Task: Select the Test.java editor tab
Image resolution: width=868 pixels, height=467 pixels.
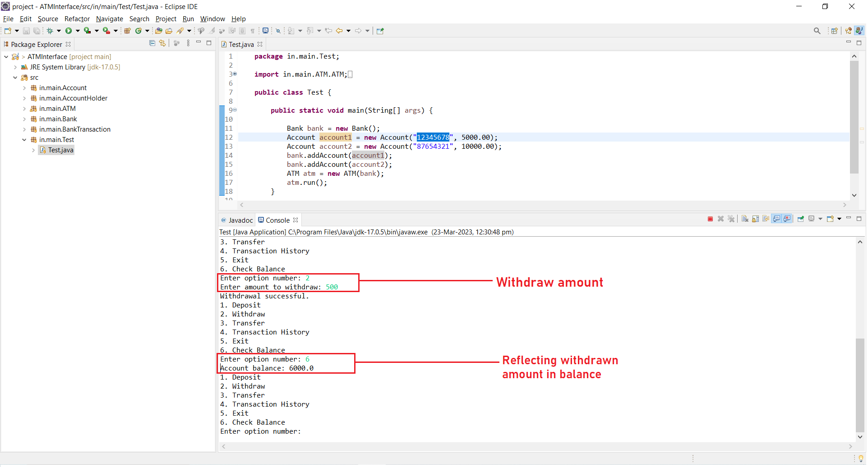Action: point(241,44)
